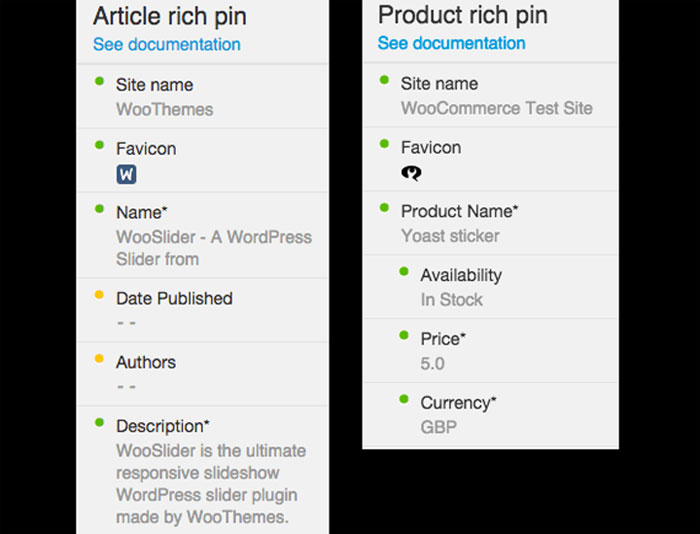This screenshot has height=534, width=700.
Task: Click green status dot beside Description
Action: pyautogui.click(x=99, y=423)
